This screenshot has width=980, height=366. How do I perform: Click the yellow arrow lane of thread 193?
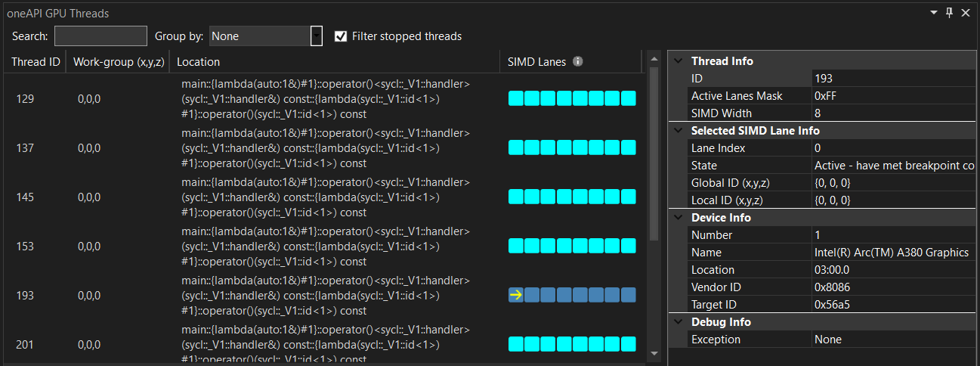516,295
